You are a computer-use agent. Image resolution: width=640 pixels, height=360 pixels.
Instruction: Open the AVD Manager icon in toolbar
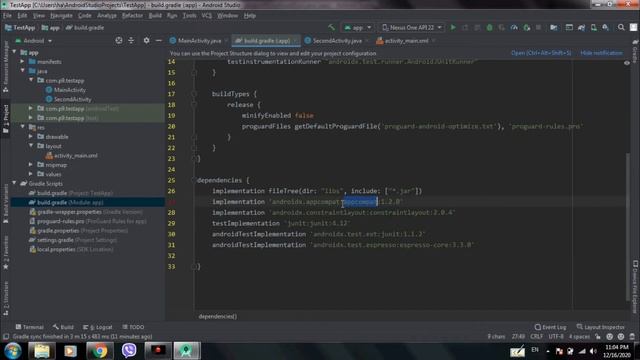click(x=593, y=27)
